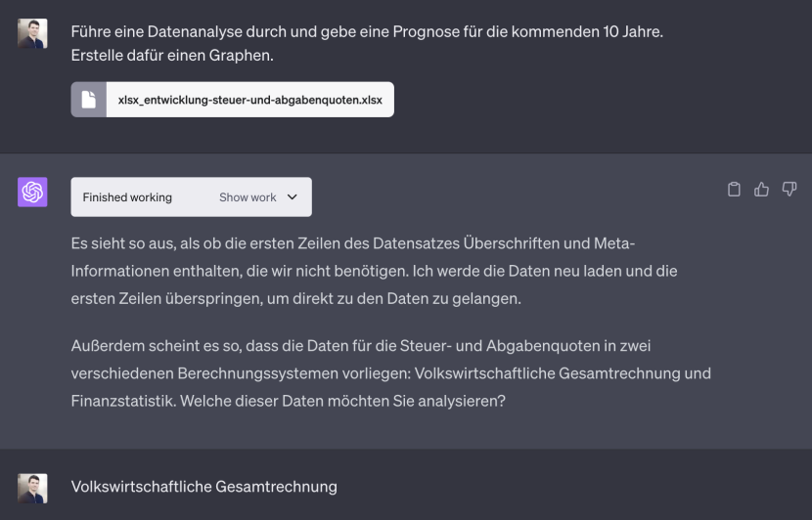Click the file document icon of attachment
This screenshot has width=812, height=520.
89,100
